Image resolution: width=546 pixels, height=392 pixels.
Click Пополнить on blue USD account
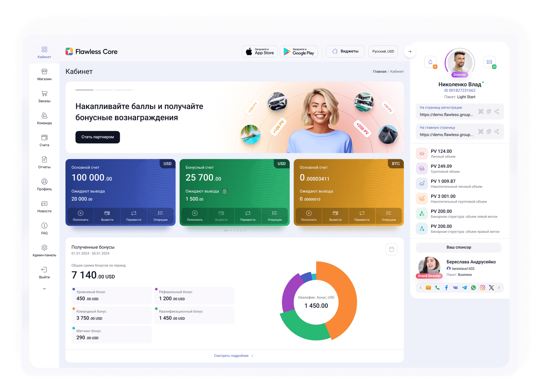coord(81,216)
